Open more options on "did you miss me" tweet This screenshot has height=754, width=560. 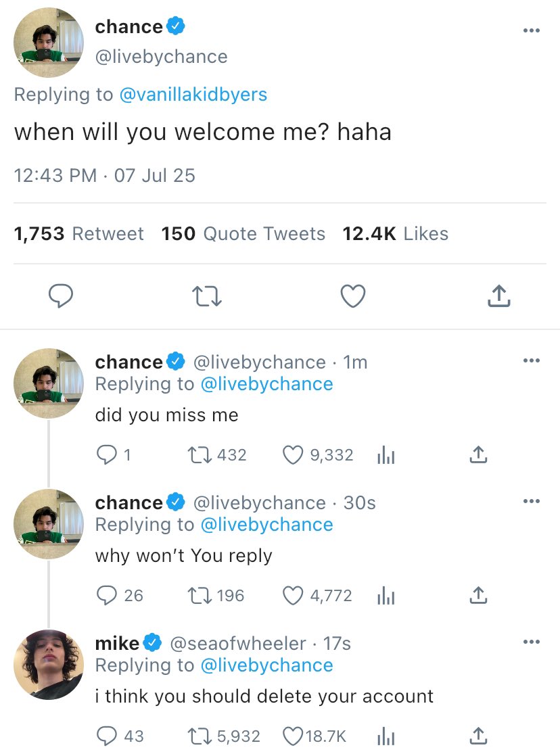532,360
